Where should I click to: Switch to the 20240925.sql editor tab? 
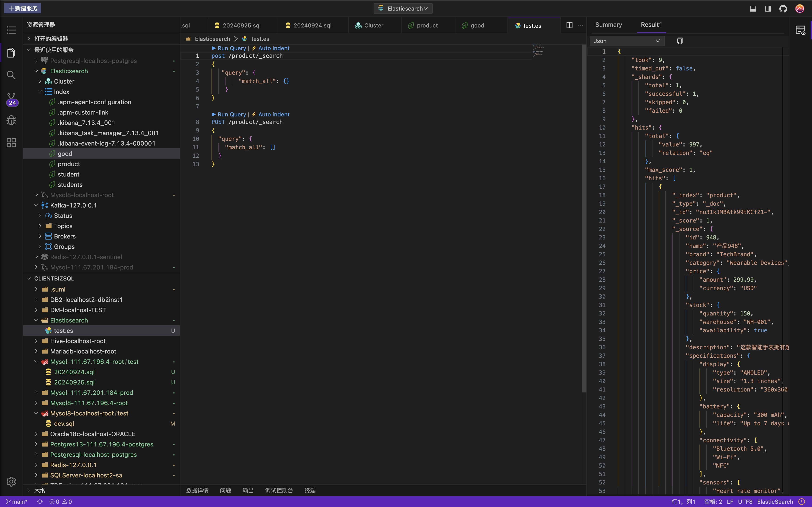tap(241, 26)
